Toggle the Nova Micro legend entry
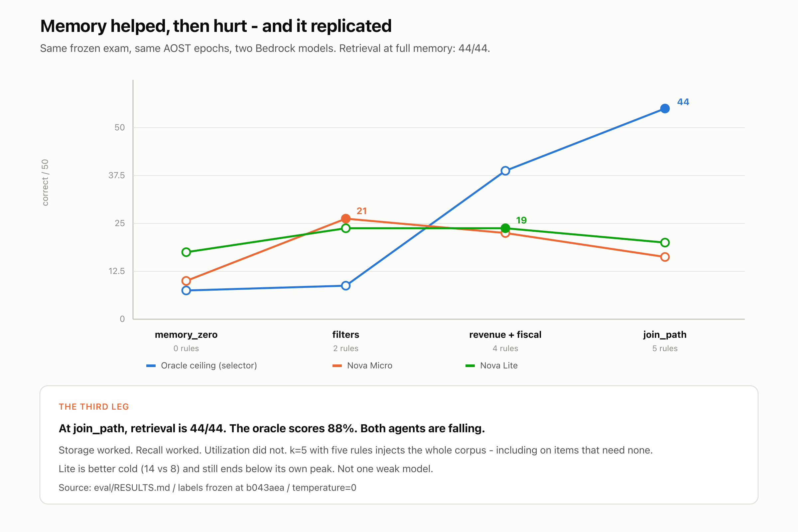This screenshot has height=532, width=798. pos(362,365)
